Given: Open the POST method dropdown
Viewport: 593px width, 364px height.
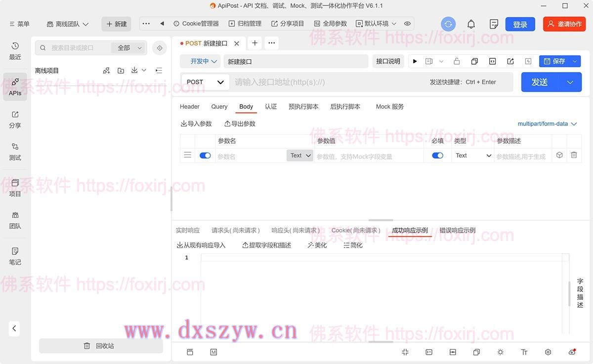Looking at the screenshot, I should coord(205,82).
